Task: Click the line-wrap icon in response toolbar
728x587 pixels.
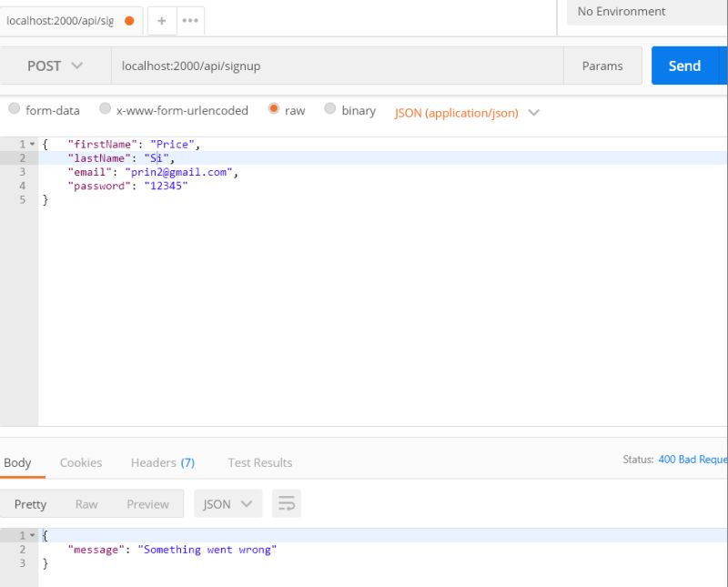Action: tap(287, 503)
